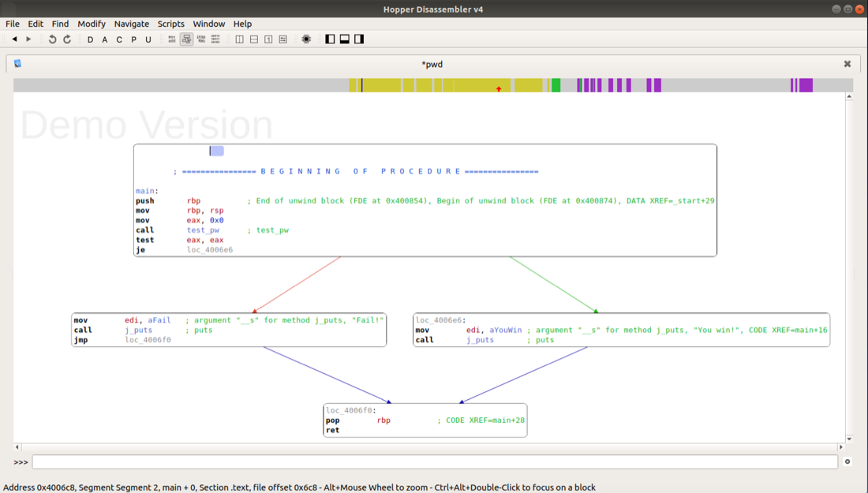Close the pwd document tab

click(x=847, y=64)
